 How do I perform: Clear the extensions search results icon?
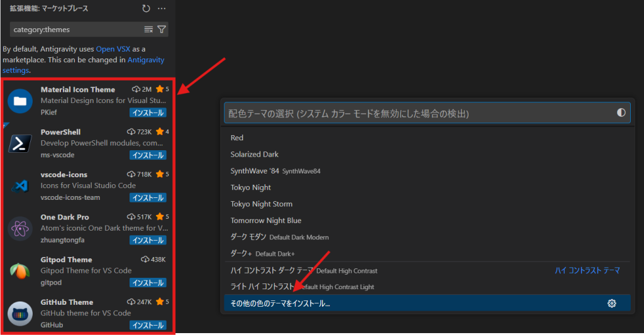tap(148, 30)
